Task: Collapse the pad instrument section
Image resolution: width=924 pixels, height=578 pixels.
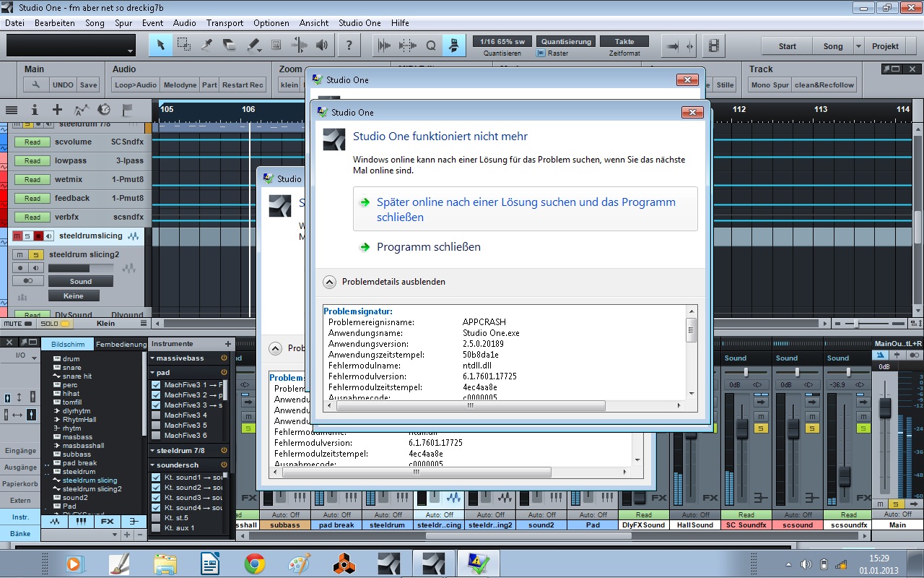Action: point(153,373)
